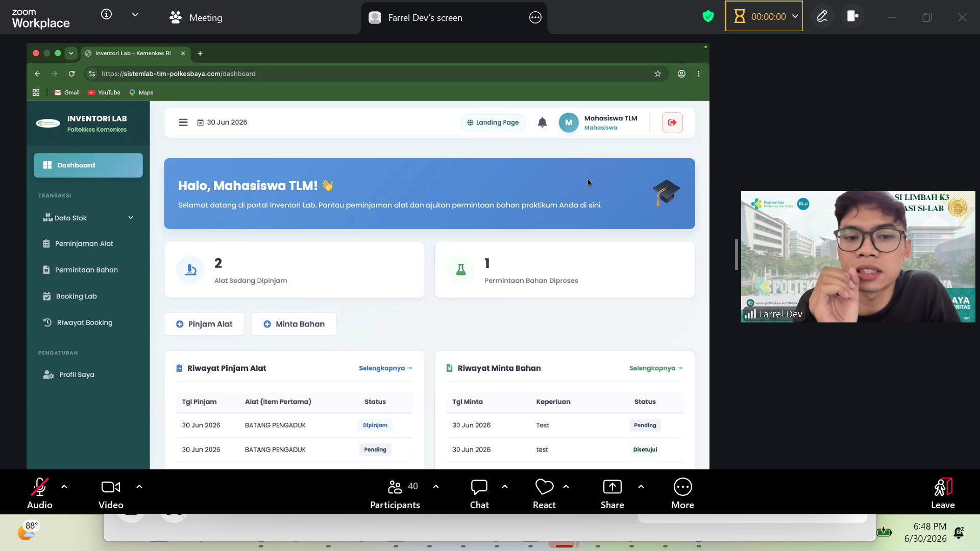980x551 pixels.
Task: Click the red logout icon button
Action: [672, 122]
